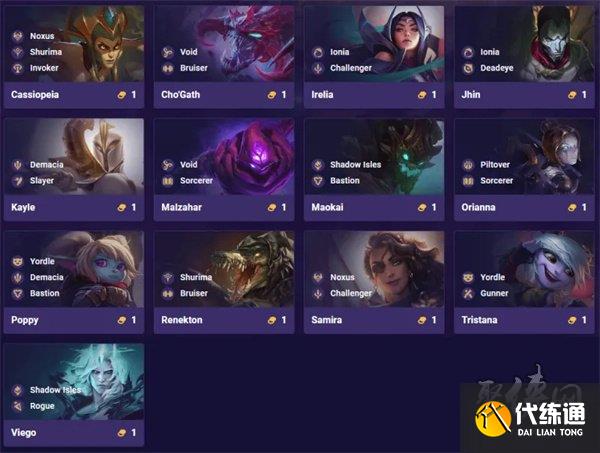600x453 pixels.
Task: Click the Yordle trait icon on Poppy
Action: tap(18, 261)
